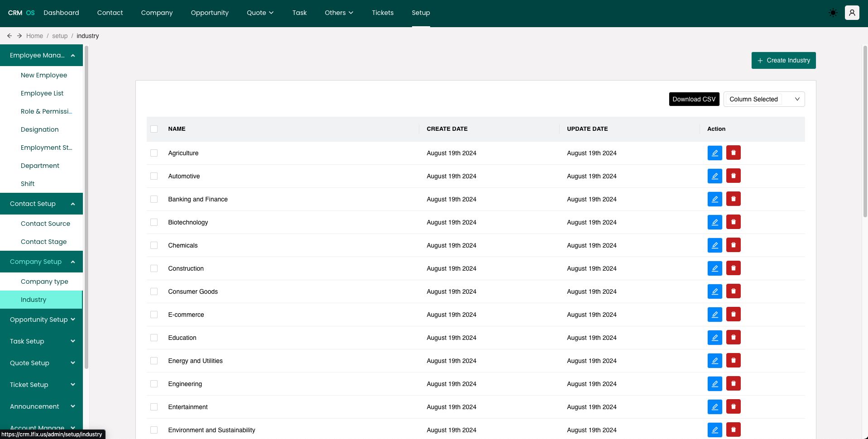Click the browser-style back arrow in breadcrumb
The image size is (868, 439).
point(10,36)
